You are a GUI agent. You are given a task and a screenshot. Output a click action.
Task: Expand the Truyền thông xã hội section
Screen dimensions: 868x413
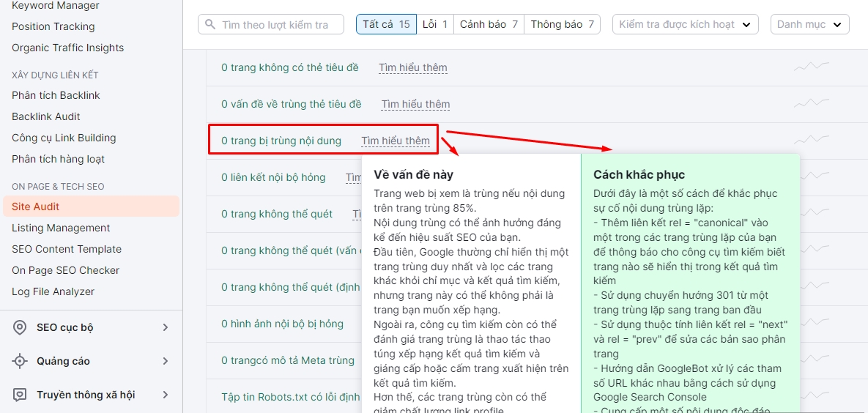coord(165,395)
